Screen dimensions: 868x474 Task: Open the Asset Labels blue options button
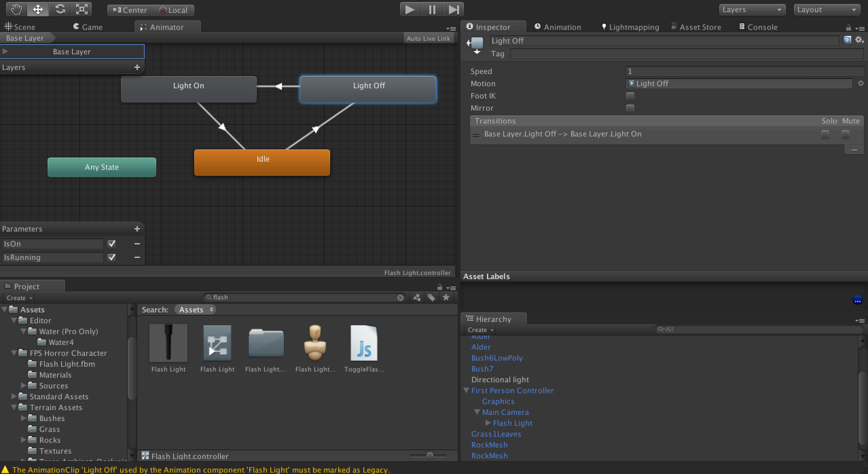click(x=857, y=300)
